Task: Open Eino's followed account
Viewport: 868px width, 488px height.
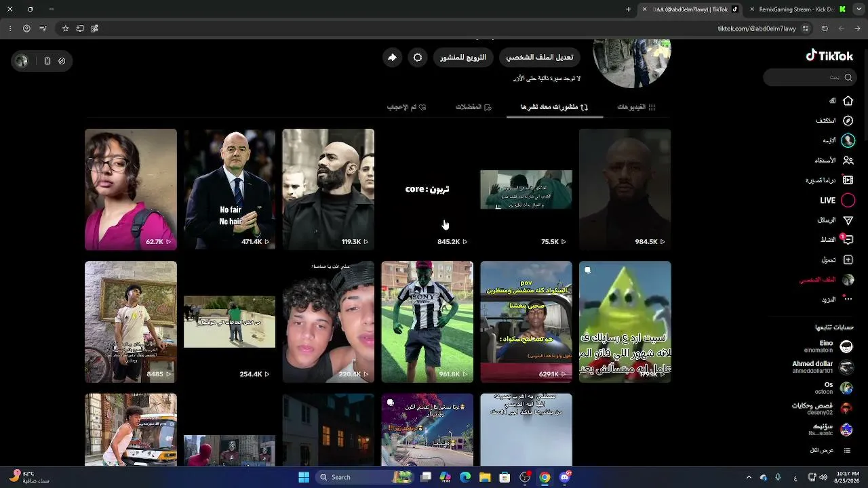Action: click(x=826, y=346)
